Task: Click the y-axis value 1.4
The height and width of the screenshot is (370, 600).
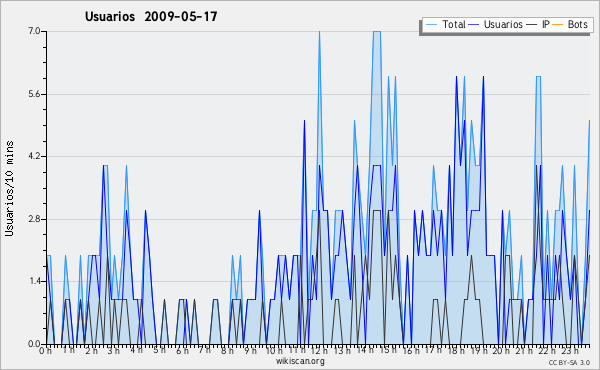Action: [x=34, y=282]
